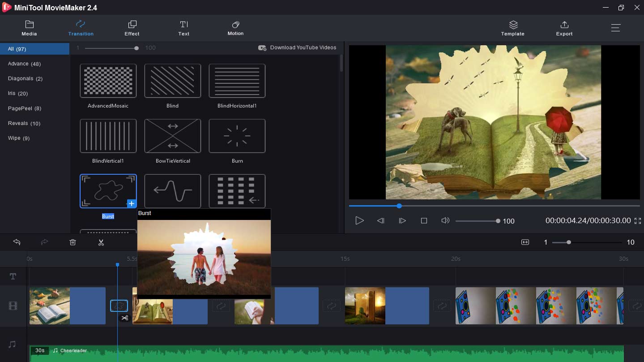Select the Burst transition thumbnail
Screen dimensions: 644x362
(108, 191)
